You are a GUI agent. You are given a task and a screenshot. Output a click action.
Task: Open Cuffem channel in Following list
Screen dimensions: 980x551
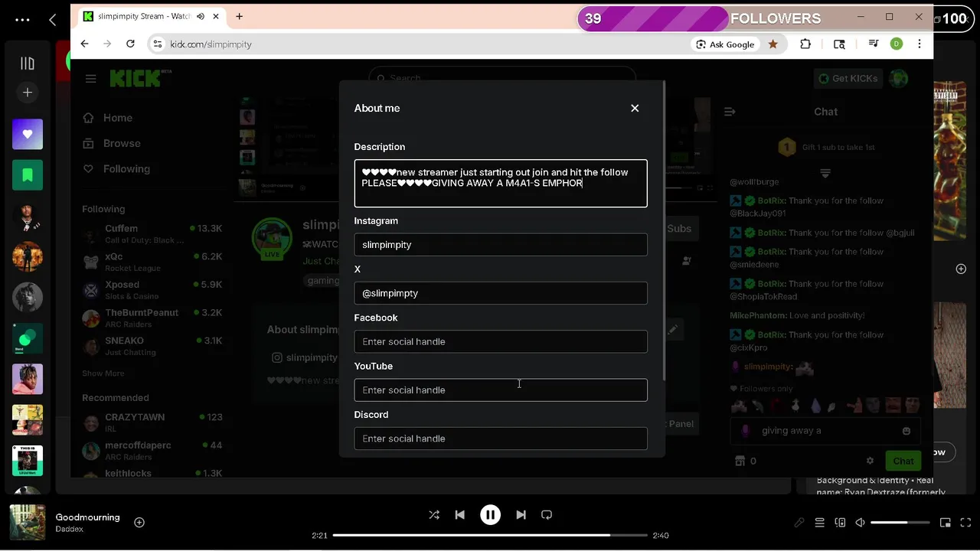[x=152, y=234]
